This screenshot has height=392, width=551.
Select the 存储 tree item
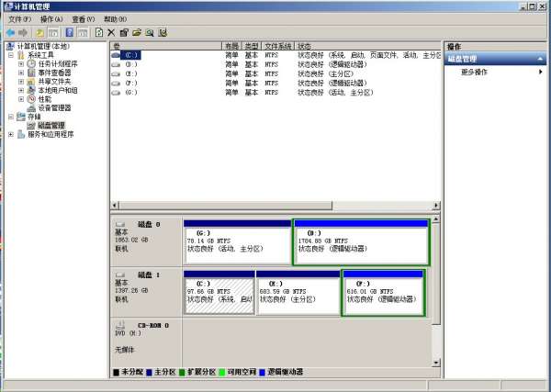34,117
